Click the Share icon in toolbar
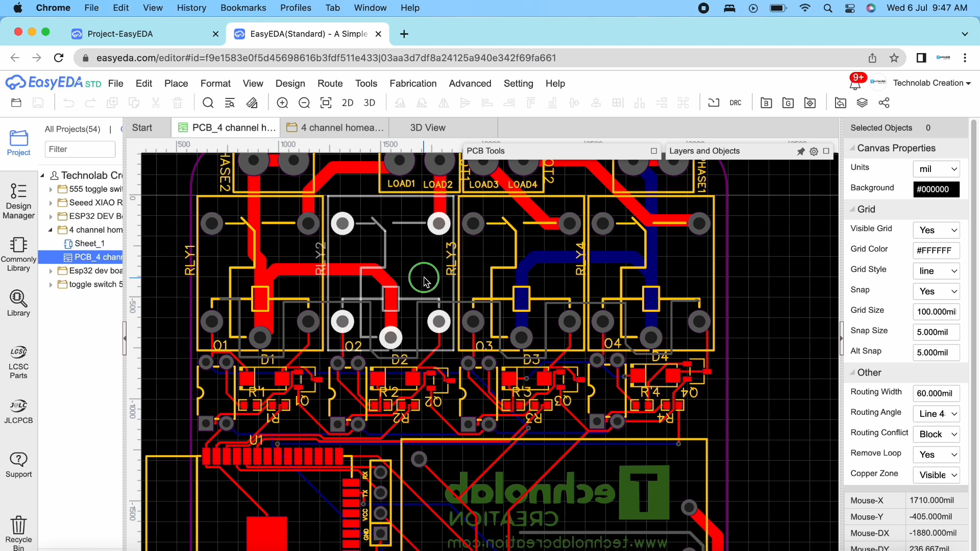Screen dimensions: 980x551 pos(884,103)
